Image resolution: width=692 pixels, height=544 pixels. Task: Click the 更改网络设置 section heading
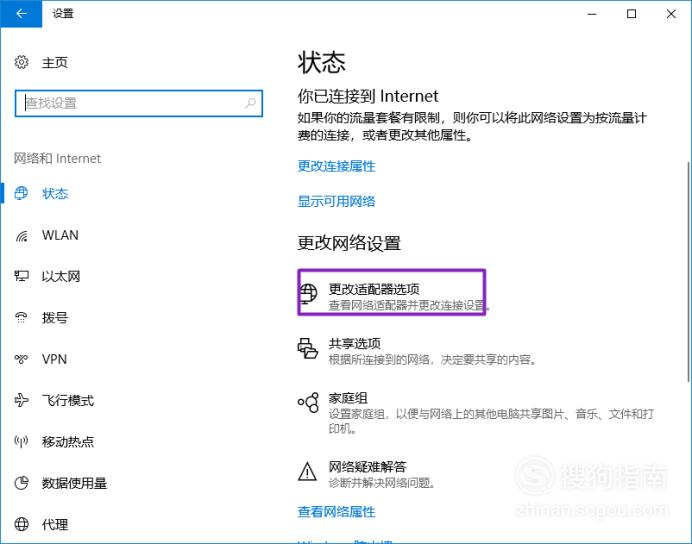pos(349,243)
